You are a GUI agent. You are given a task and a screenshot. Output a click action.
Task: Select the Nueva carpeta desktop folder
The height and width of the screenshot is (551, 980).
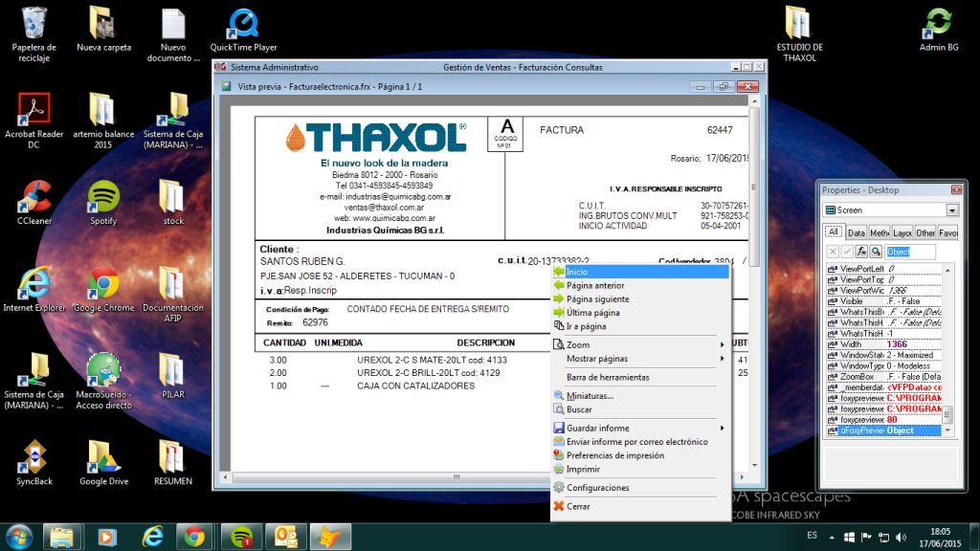click(103, 30)
